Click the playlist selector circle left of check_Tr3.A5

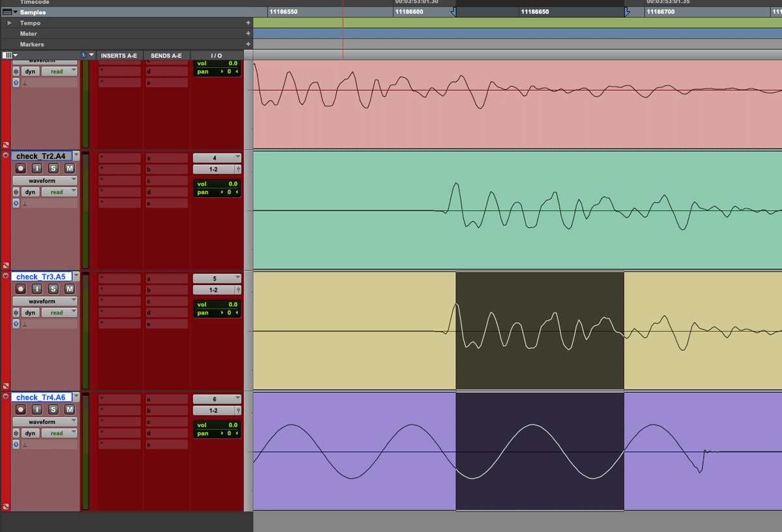[x=6, y=276]
